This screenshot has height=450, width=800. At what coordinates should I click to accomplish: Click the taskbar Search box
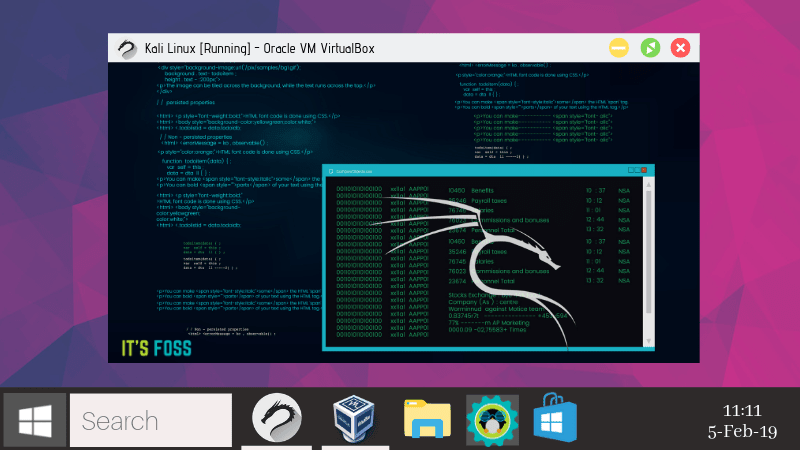151,420
